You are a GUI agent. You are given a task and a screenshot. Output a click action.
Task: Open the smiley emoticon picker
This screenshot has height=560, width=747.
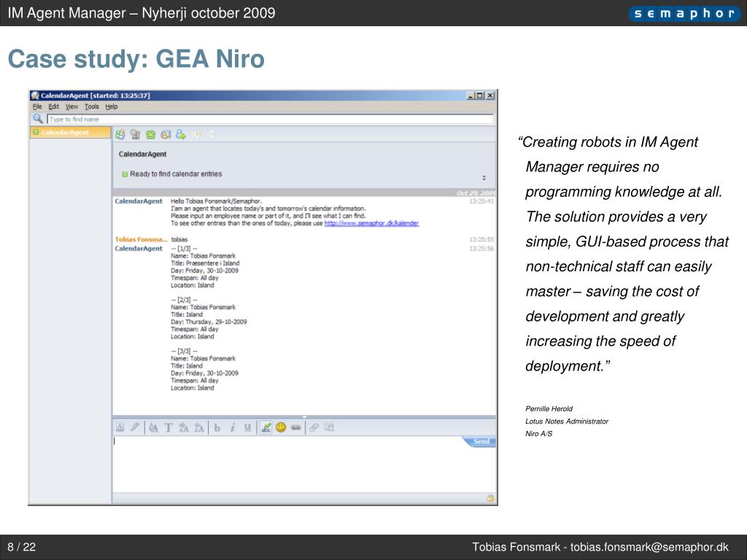pyautogui.click(x=281, y=427)
